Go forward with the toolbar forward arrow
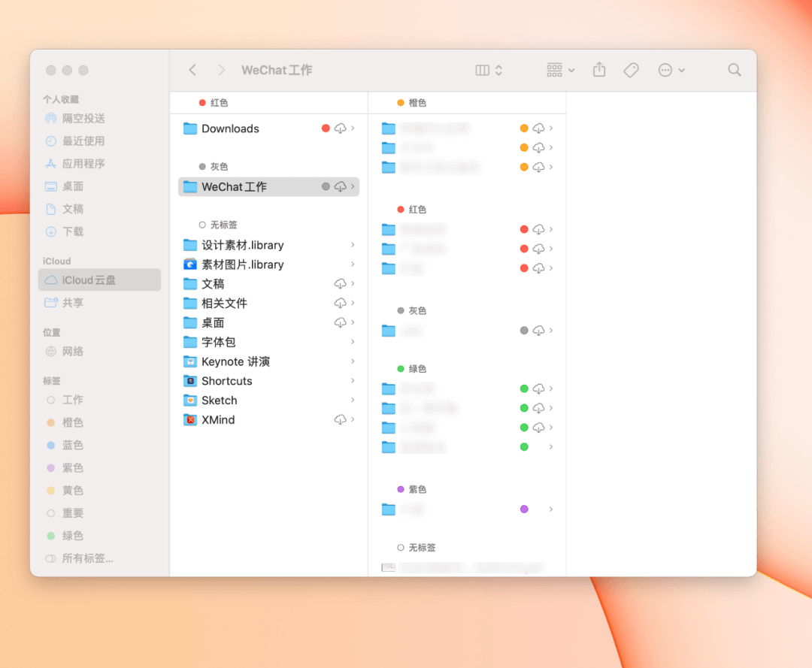 [x=222, y=70]
